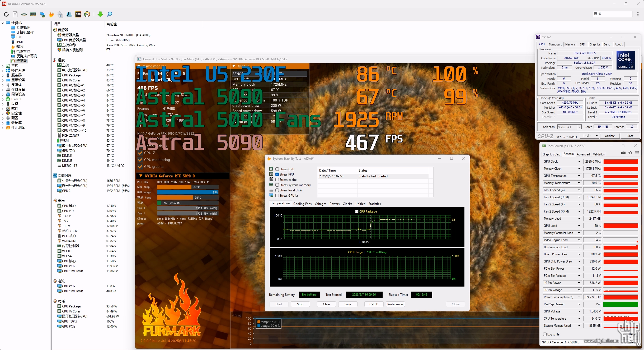The height and width of the screenshot is (350, 644).
Task: Enable Stress local disks checkbox
Action: point(277,190)
